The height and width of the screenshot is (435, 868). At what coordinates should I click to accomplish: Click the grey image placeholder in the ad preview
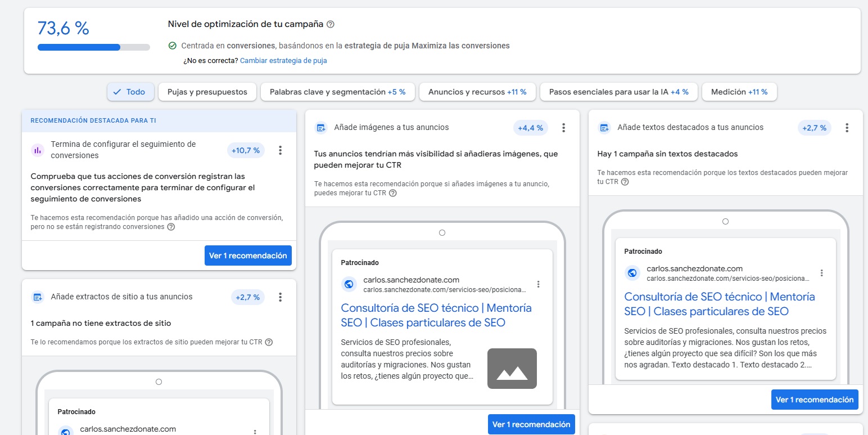(x=512, y=369)
